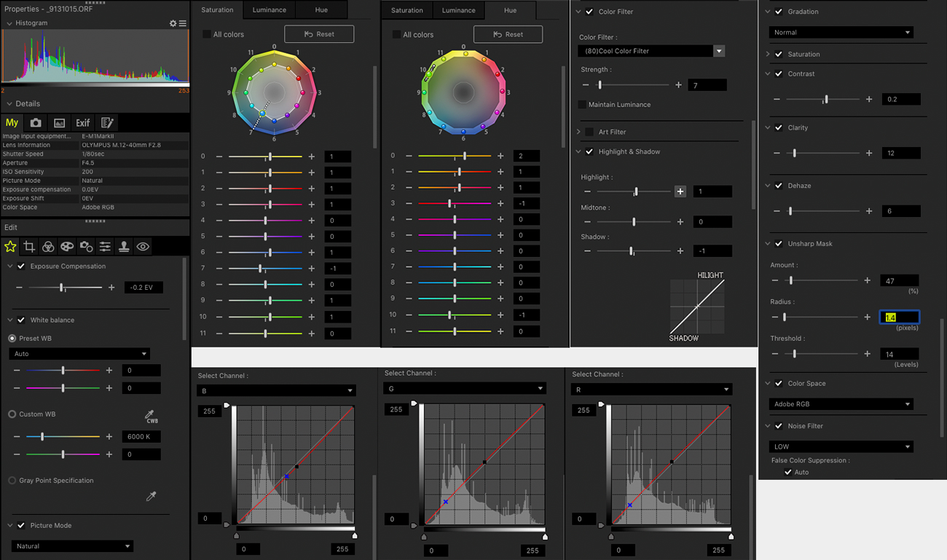Disable the Unsharp Mask checkbox

777,243
